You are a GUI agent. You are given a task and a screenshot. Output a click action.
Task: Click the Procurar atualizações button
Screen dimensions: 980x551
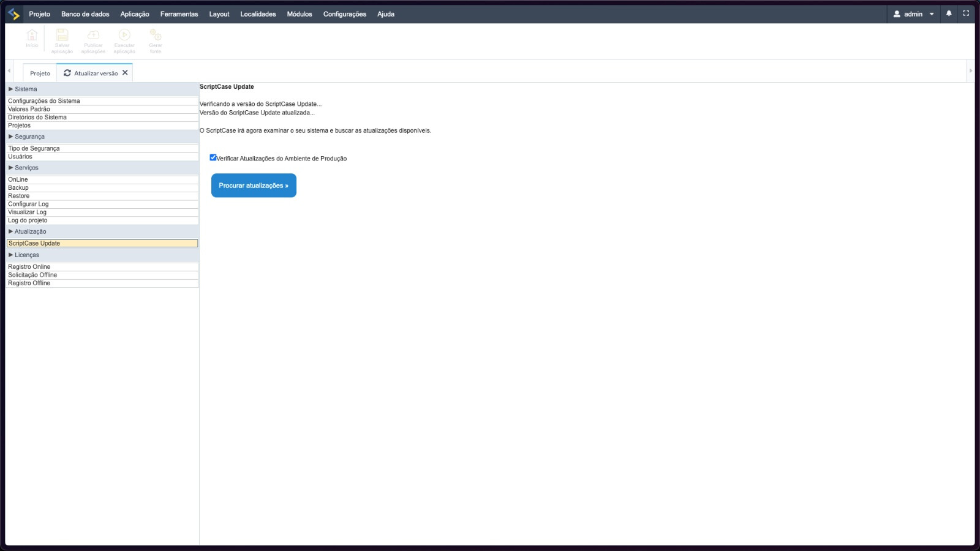pos(254,186)
